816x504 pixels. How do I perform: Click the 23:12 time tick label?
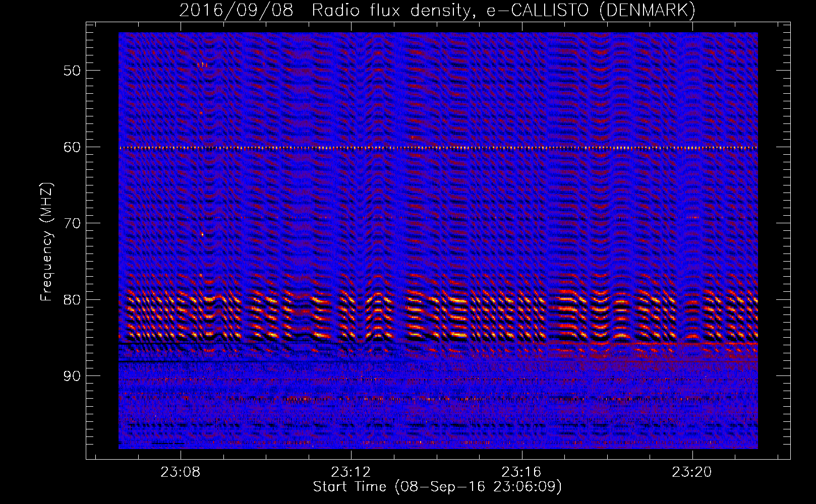(x=351, y=472)
